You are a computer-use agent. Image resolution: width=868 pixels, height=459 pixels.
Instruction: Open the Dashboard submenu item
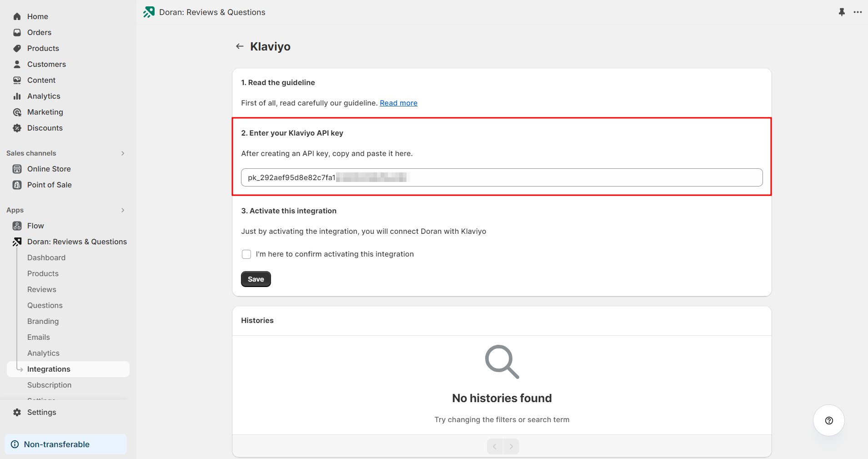click(46, 257)
